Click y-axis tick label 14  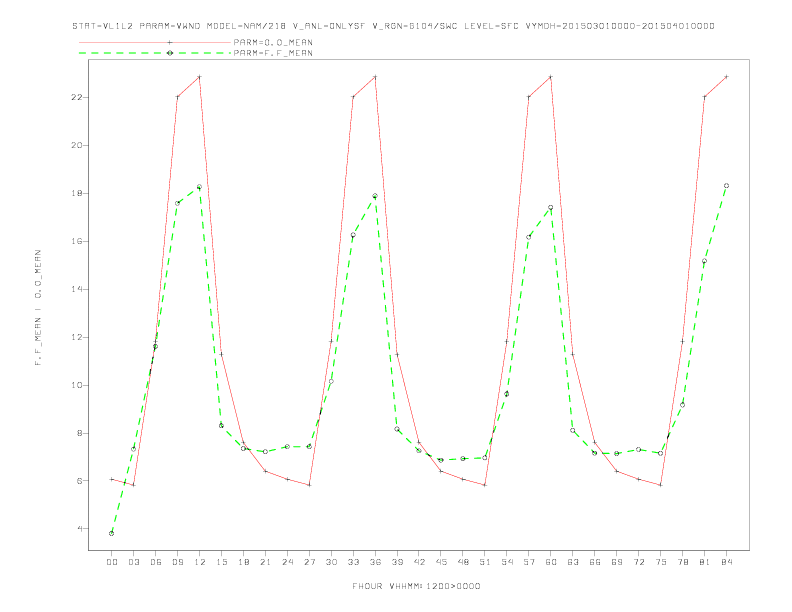point(77,289)
